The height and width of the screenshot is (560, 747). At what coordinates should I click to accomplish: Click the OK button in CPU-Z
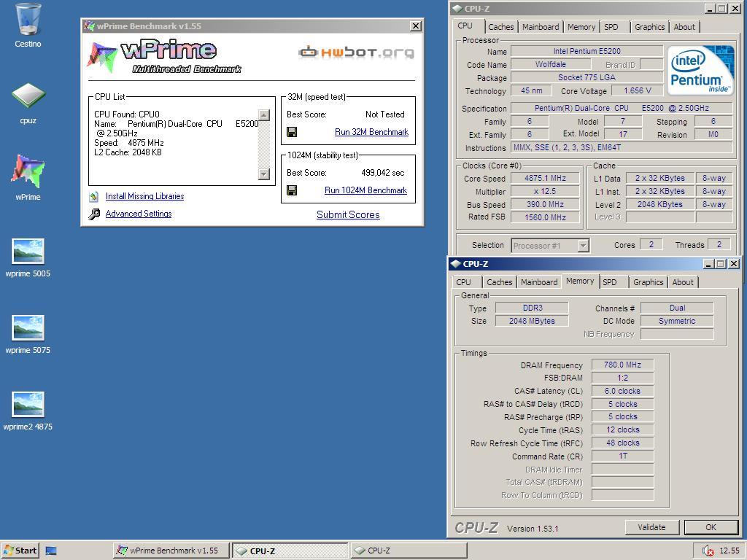[x=711, y=527]
